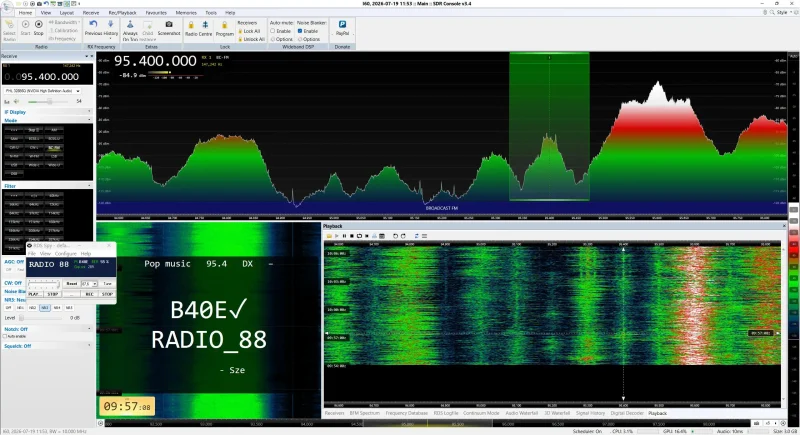Open the Tools ribbon tab
This screenshot has width=800, height=435.
211,13
